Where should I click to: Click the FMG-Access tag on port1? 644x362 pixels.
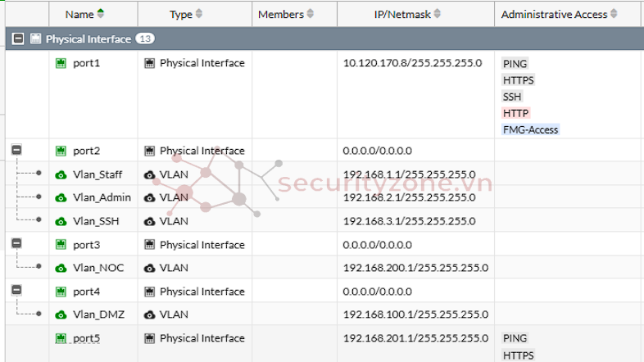pyautogui.click(x=530, y=129)
